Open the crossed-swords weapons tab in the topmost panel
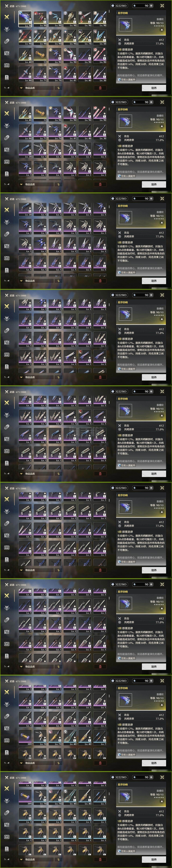172x868 pixels. tap(7, 17)
